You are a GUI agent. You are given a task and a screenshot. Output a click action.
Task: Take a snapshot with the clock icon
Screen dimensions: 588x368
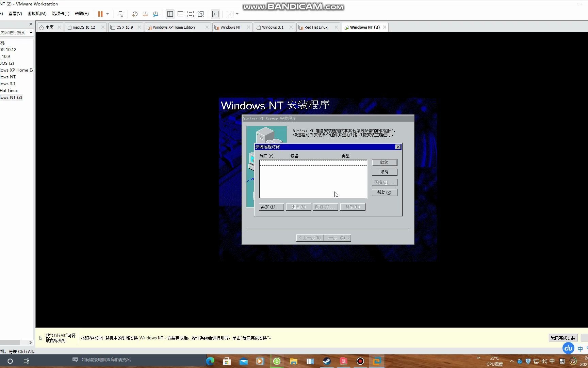pos(135,14)
